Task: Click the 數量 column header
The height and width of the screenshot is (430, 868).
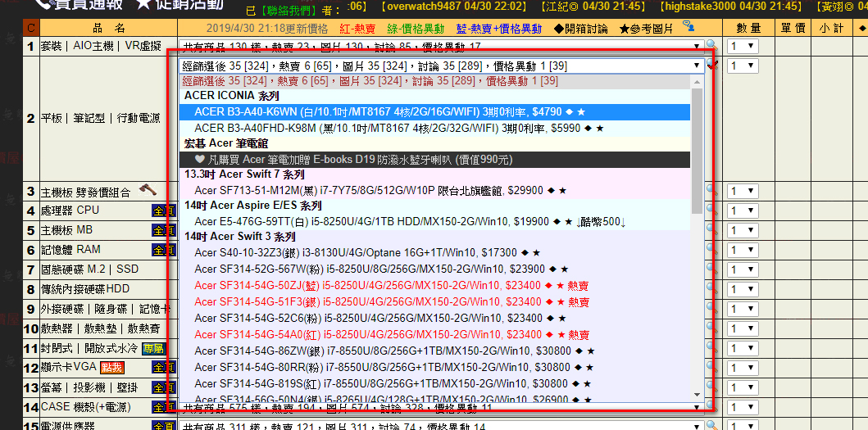Action: pyautogui.click(x=748, y=28)
